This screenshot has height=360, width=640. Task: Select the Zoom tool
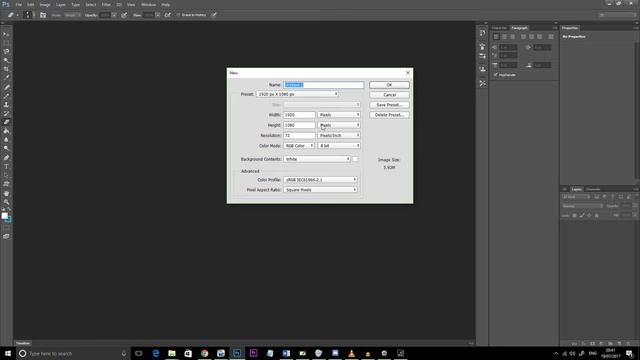click(6, 202)
